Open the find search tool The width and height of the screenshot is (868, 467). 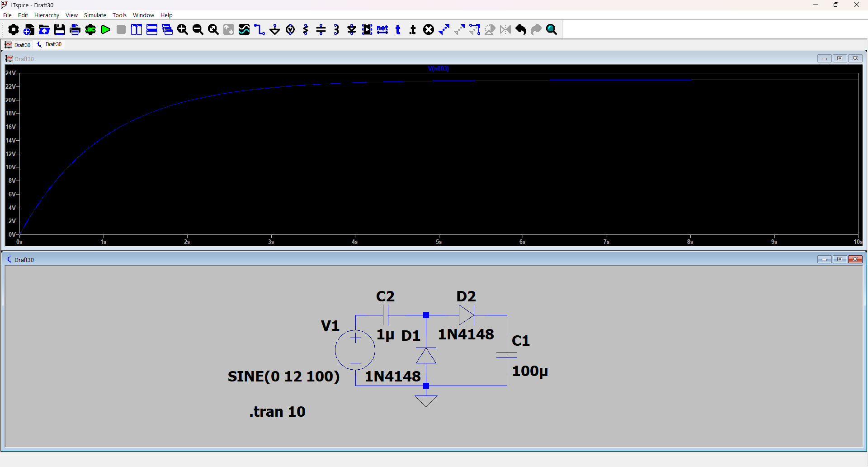tap(552, 30)
